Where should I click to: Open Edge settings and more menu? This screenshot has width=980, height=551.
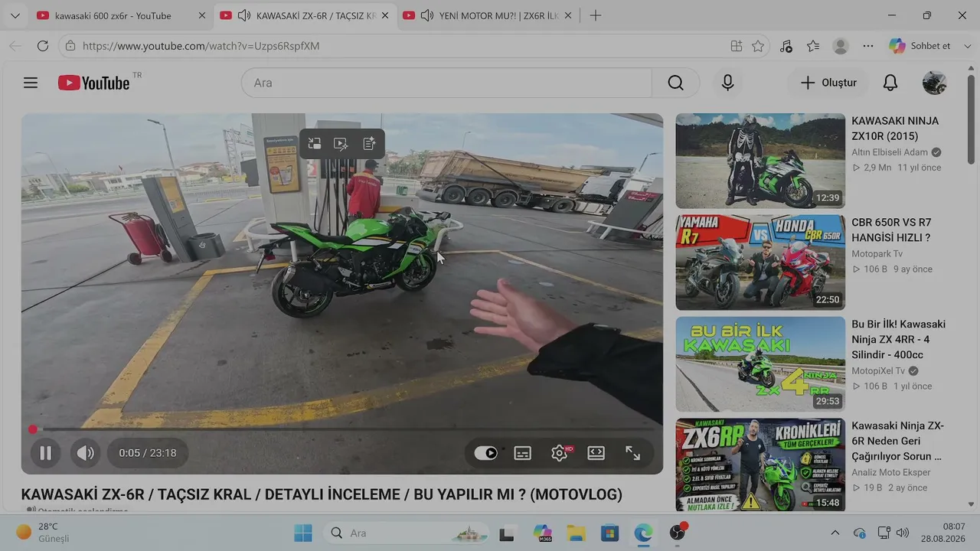[868, 46]
